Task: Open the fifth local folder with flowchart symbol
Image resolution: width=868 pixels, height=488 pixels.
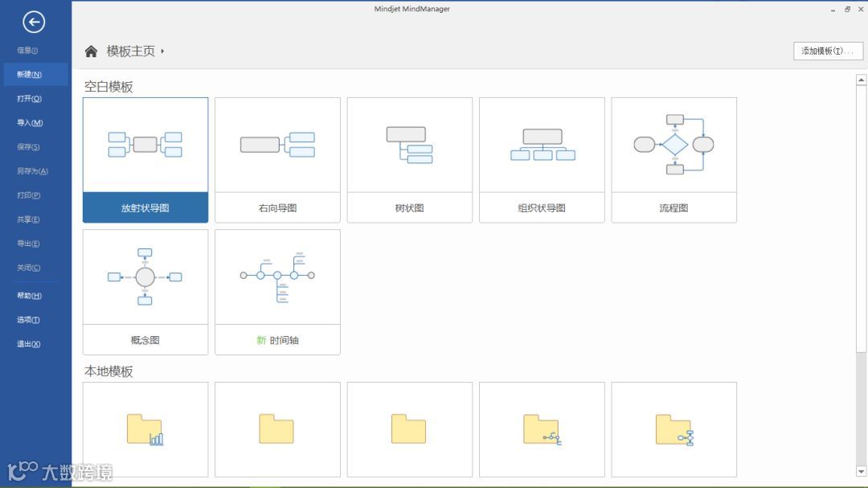Action: (674, 429)
